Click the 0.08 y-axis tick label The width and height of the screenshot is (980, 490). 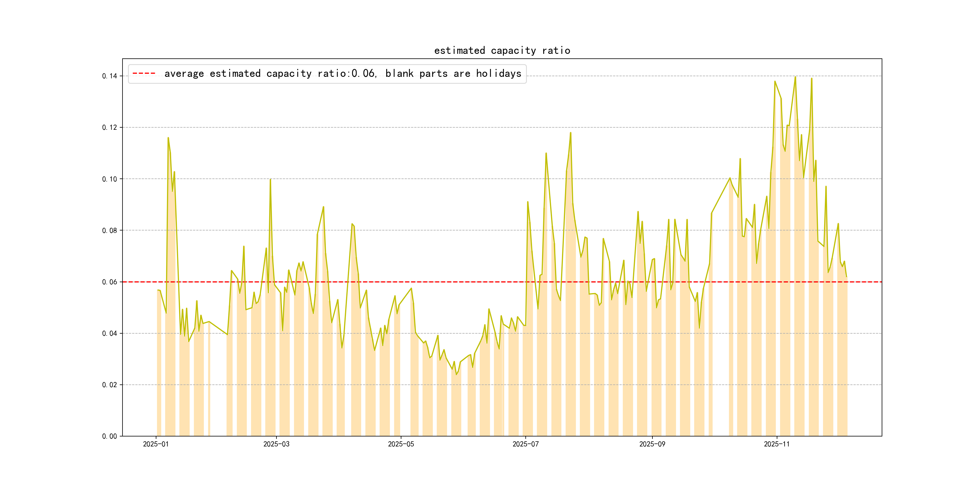[x=109, y=230]
